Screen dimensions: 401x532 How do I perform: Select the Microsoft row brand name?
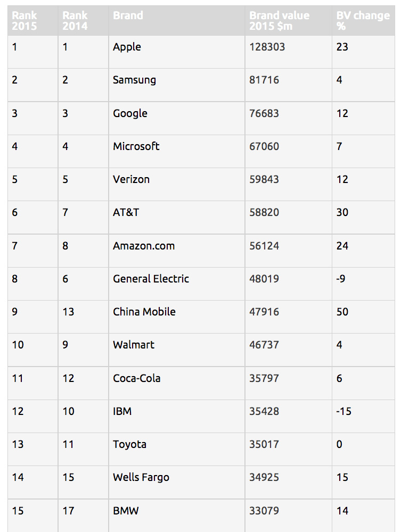coord(136,146)
